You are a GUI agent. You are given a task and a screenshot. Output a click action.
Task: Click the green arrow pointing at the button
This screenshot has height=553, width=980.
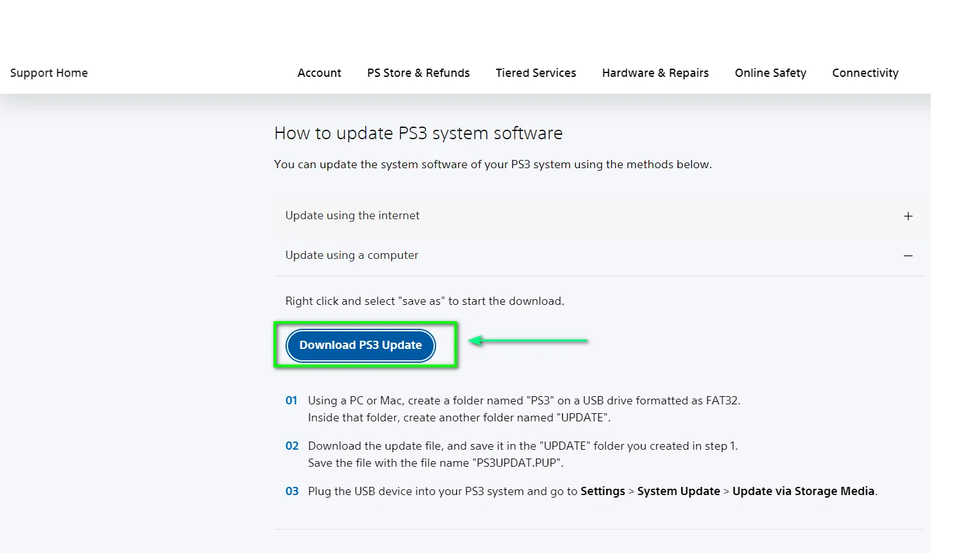click(x=529, y=341)
